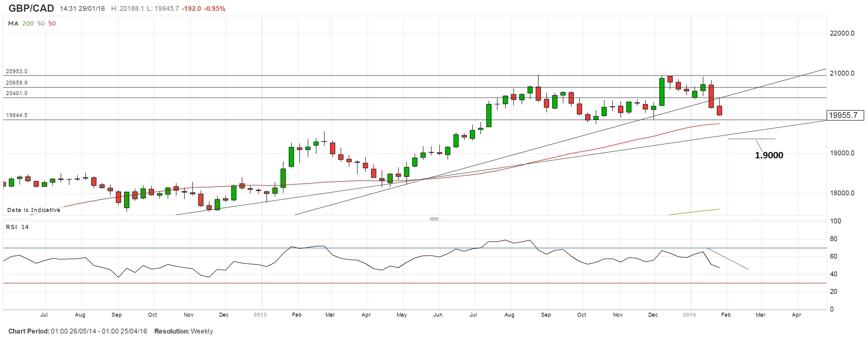The height and width of the screenshot is (338, 868).
Task: Click the current price tag 19955.7
Action: coord(845,116)
